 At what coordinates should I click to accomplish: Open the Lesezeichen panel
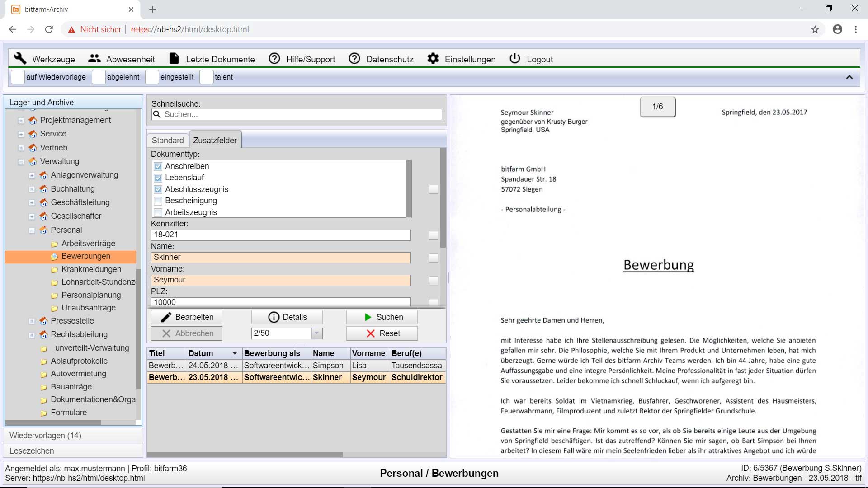pos(73,451)
